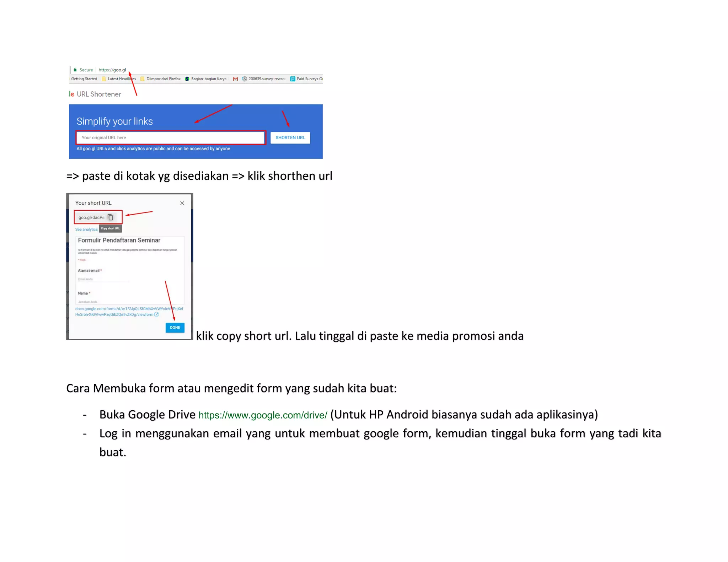Click the 'Your original URL here' field
Screen dimensions: 728x562
tap(171, 138)
